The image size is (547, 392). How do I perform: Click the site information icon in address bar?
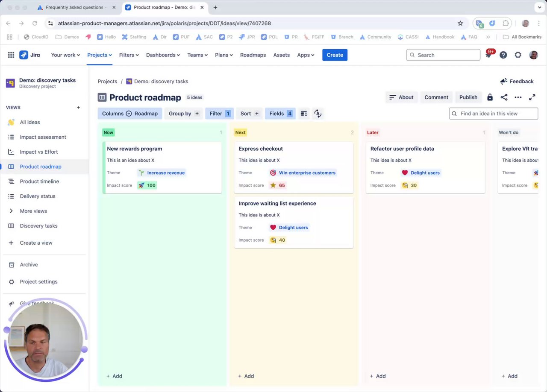click(x=50, y=23)
